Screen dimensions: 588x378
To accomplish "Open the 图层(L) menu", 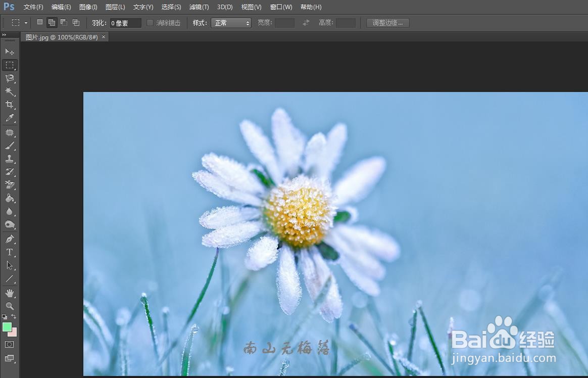I will [x=115, y=7].
